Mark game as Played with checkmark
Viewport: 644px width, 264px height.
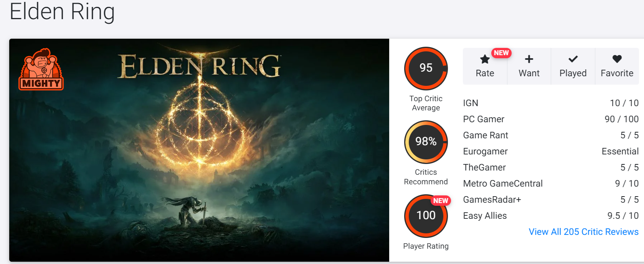point(573,59)
